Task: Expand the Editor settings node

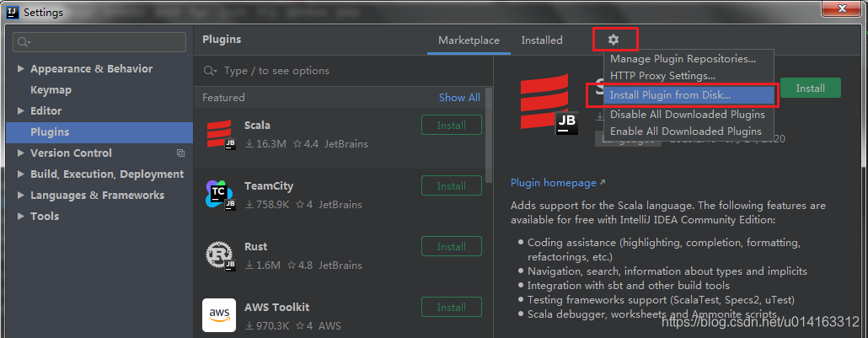Action: click(x=21, y=110)
